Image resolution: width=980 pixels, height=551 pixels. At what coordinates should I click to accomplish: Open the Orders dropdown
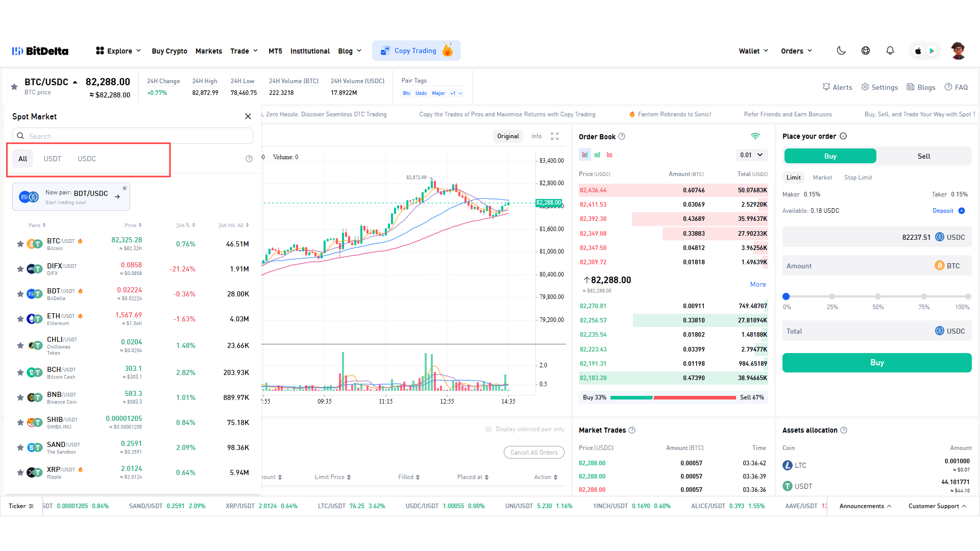796,51
